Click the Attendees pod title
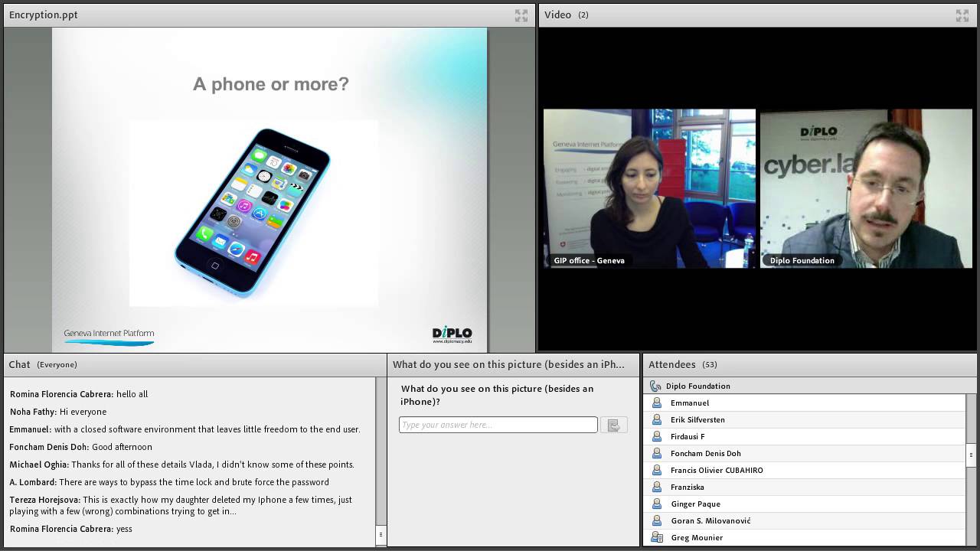980x551 pixels. [672, 364]
